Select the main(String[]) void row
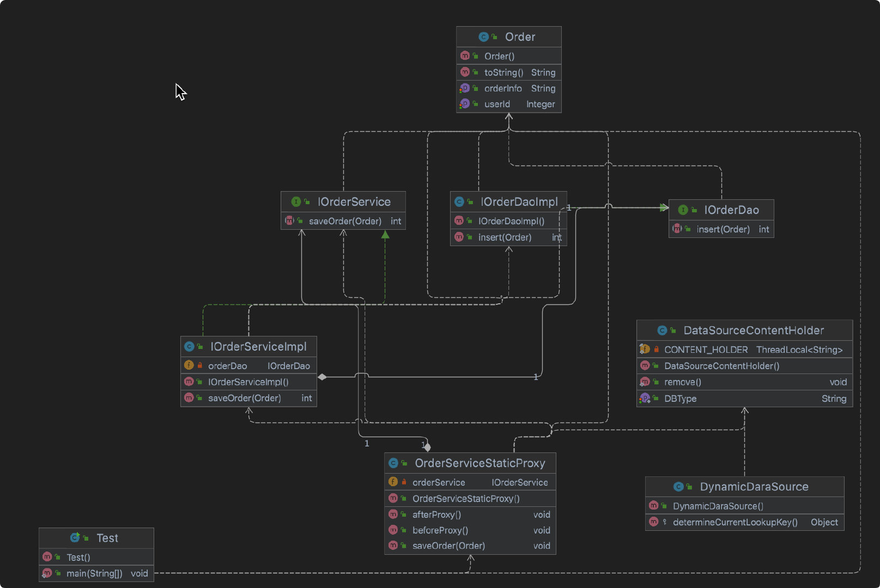 click(x=96, y=573)
